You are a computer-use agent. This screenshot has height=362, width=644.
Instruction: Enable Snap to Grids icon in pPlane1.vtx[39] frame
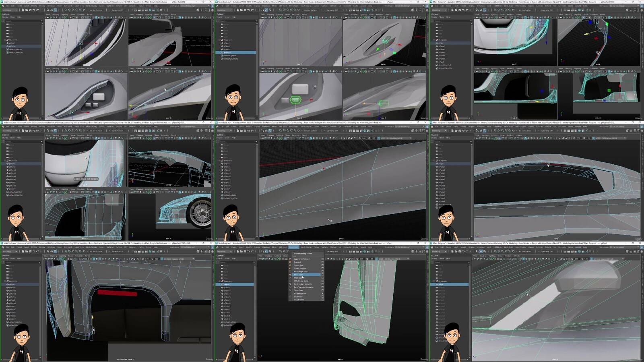(x=66, y=10)
